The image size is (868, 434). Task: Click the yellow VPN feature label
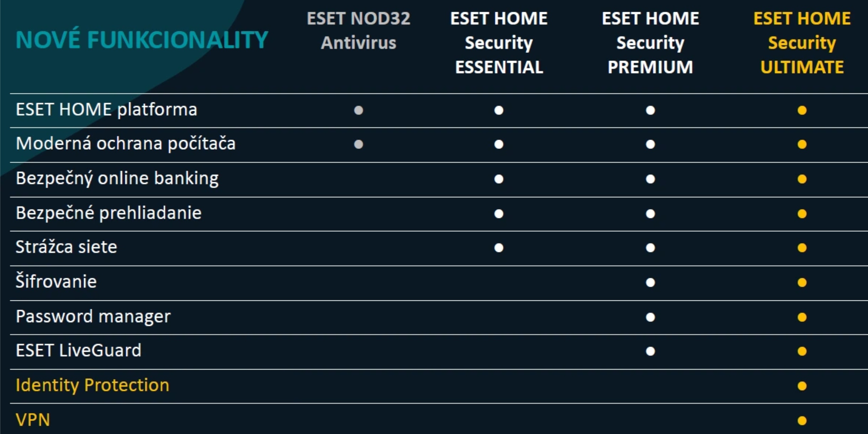(33, 420)
